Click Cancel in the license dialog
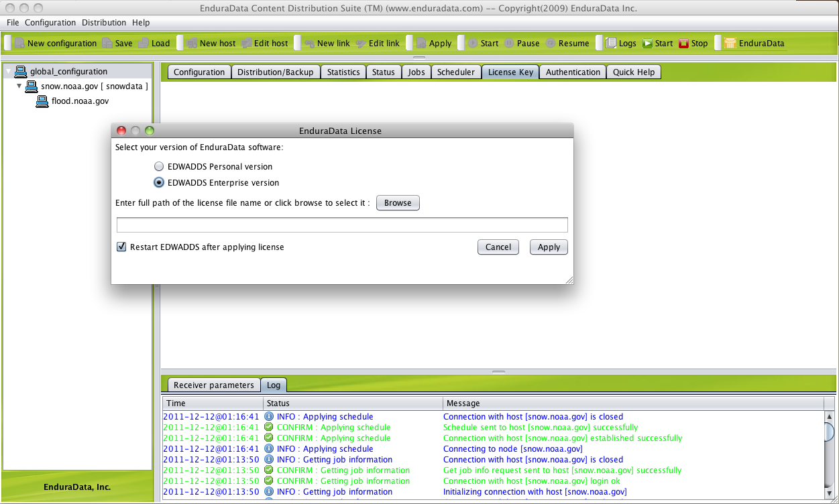Screen dimensions: 839x504 coord(498,247)
